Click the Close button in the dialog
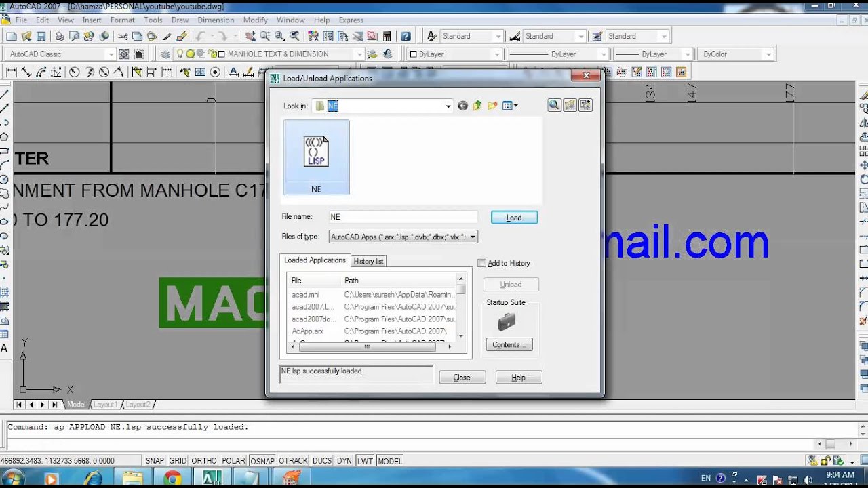The width and height of the screenshot is (868, 488). (x=462, y=378)
